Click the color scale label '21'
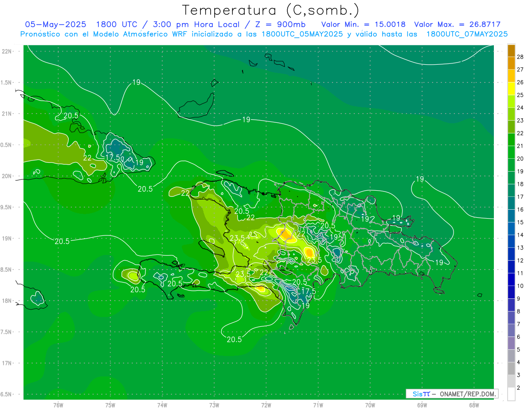 pos(520,146)
